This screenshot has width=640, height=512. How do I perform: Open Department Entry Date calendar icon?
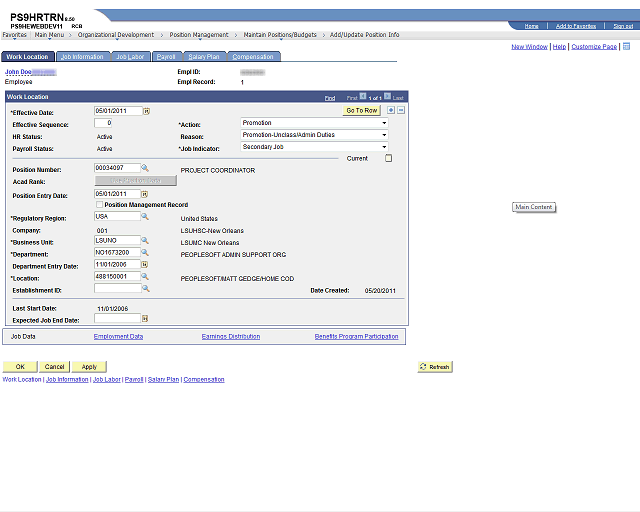pyautogui.click(x=144, y=265)
